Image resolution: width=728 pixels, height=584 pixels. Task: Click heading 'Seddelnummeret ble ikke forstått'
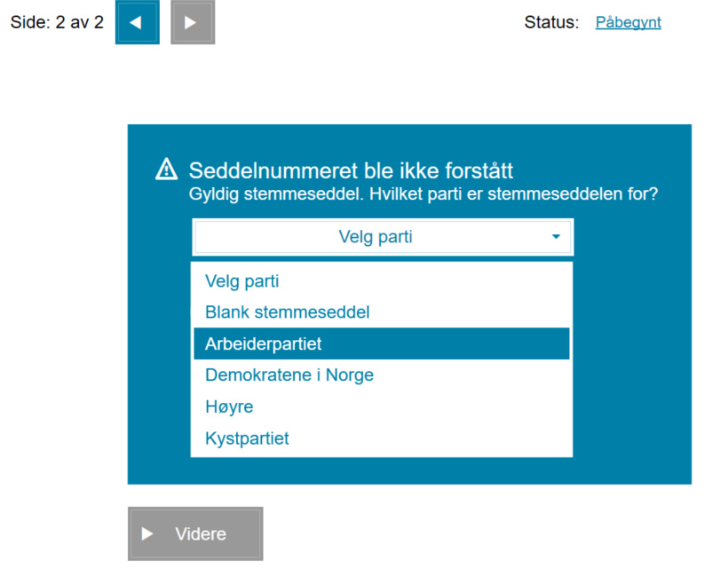pyautogui.click(x=351, y=171)
